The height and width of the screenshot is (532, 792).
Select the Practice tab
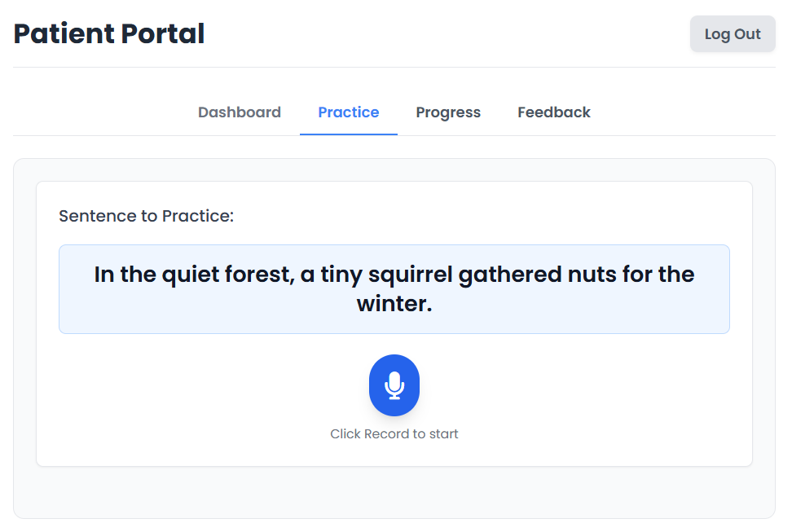[x=349, y=112]
